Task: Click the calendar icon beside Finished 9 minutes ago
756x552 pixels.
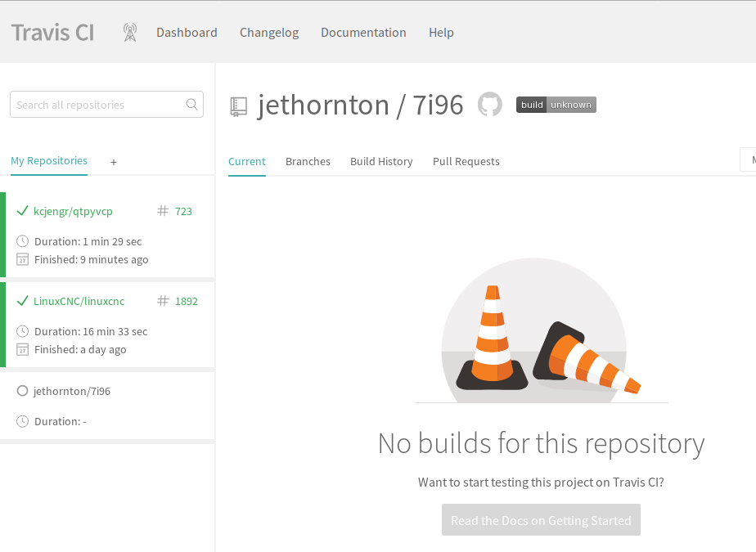Action: point(23,259)
